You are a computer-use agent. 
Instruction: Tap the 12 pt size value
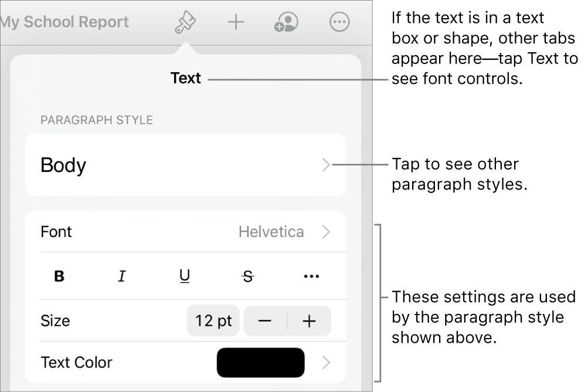click(213, 320)
